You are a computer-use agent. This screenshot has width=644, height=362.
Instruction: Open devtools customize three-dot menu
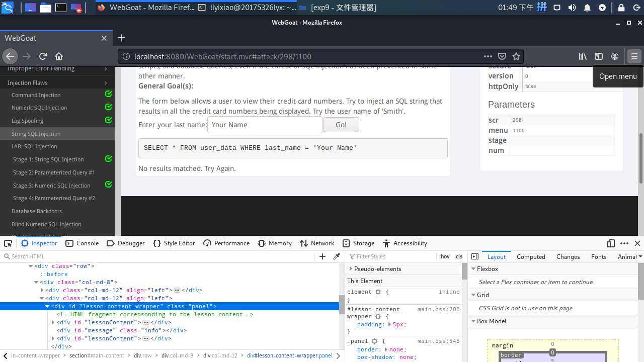click(624, 243)
